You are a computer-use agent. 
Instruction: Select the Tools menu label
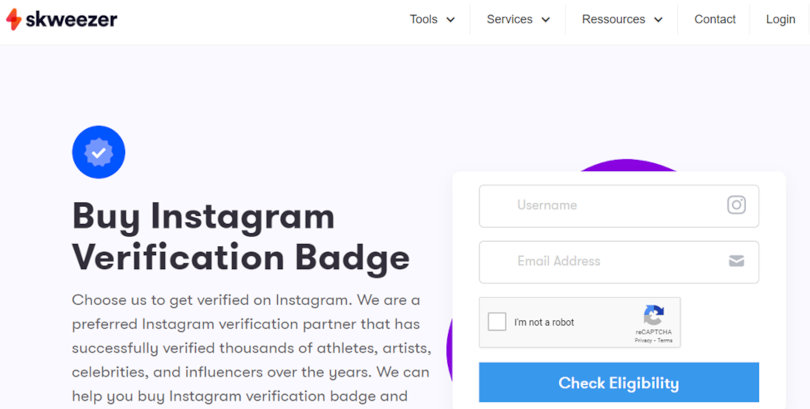(424, 19)
